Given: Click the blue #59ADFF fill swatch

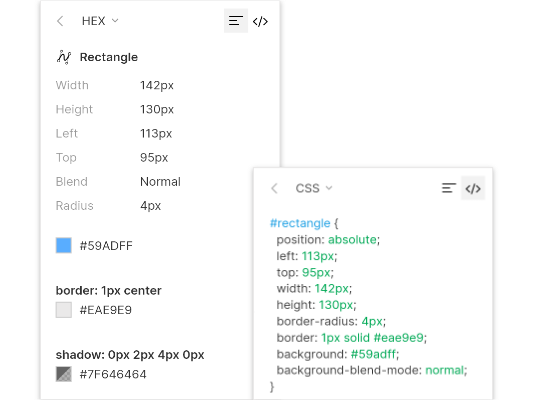Looking at the screenshot, I should tap(64, 245).
